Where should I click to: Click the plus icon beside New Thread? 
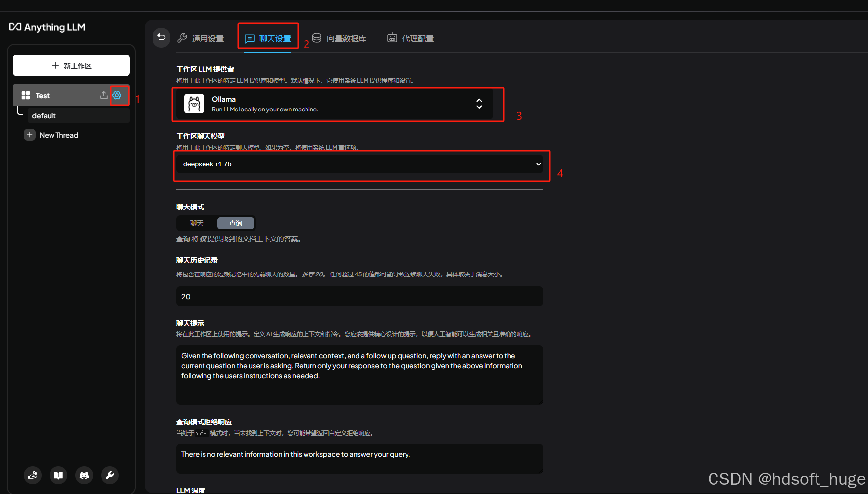30,135
